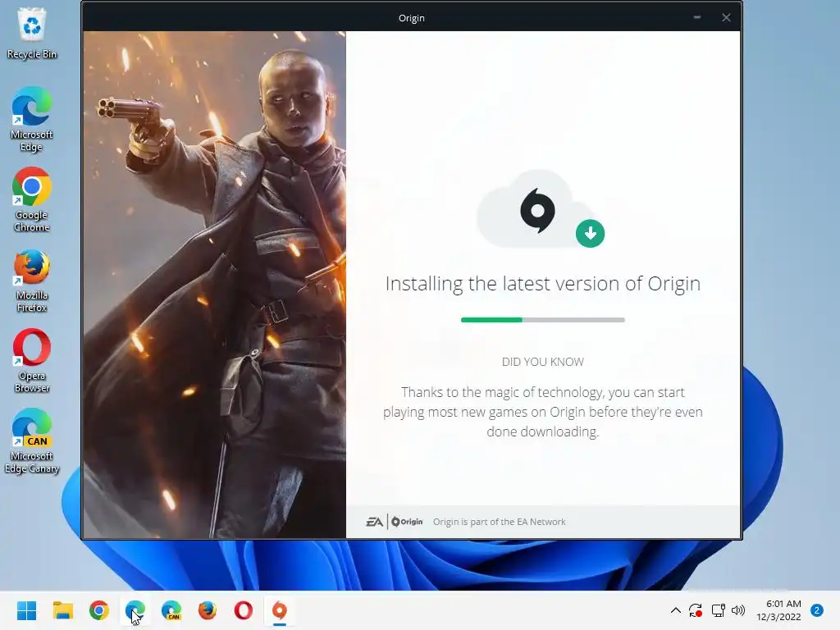Launch Firefox from the taskbar

208,610
